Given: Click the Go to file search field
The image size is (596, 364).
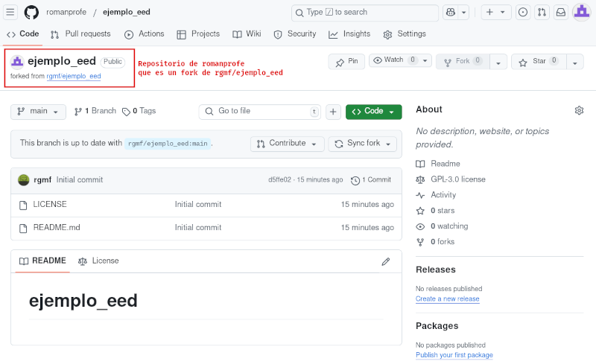Looking at the screenshot, I should [259, 112].
